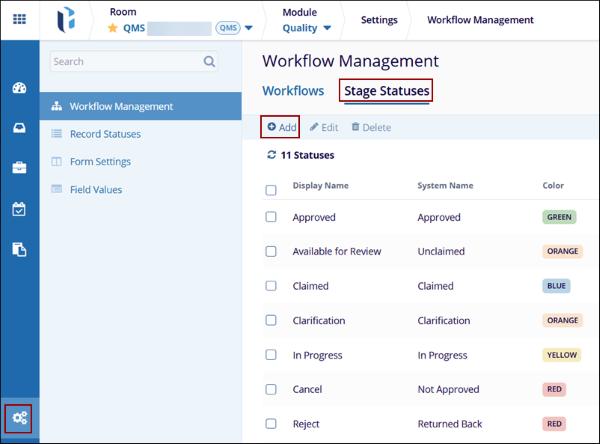Click the refresh icon beside 11 Statuses
Image resolution: width=600 pixels, height=444 pixels.
(271, 156)
